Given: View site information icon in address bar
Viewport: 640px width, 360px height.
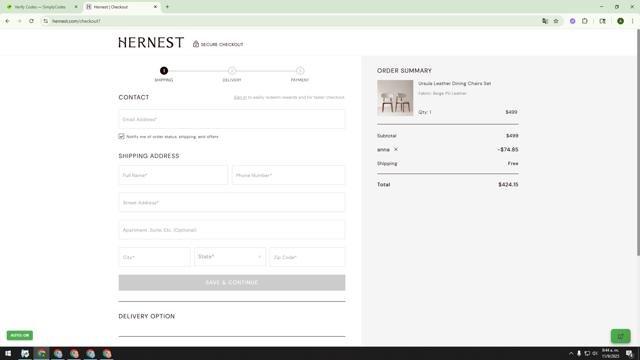Looking at the screenshot, I should pos(45,21).
